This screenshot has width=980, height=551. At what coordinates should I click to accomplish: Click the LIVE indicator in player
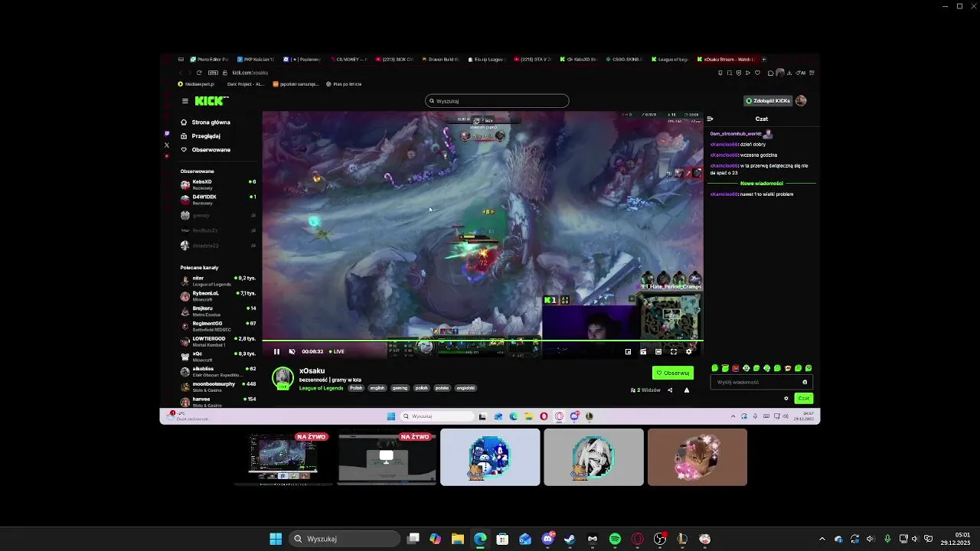[x=337, y=352]
